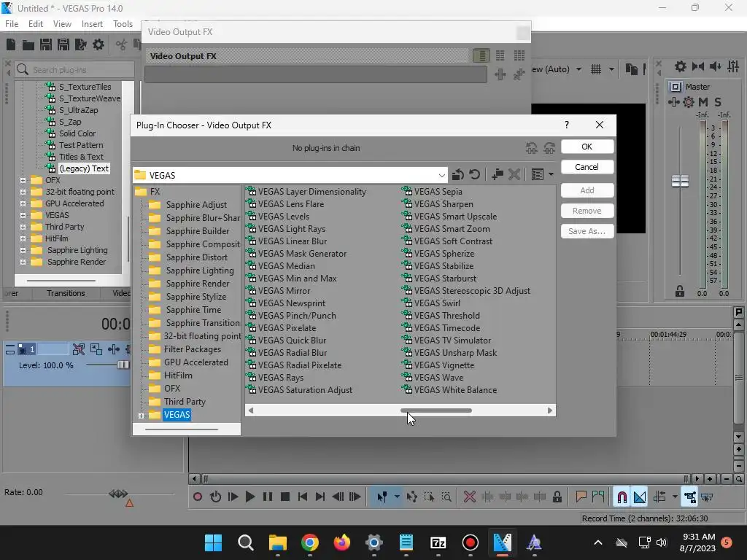Viewport: 747px width, 560px height.
Task: Click the red Delete X icon
Action: point(470,497)
